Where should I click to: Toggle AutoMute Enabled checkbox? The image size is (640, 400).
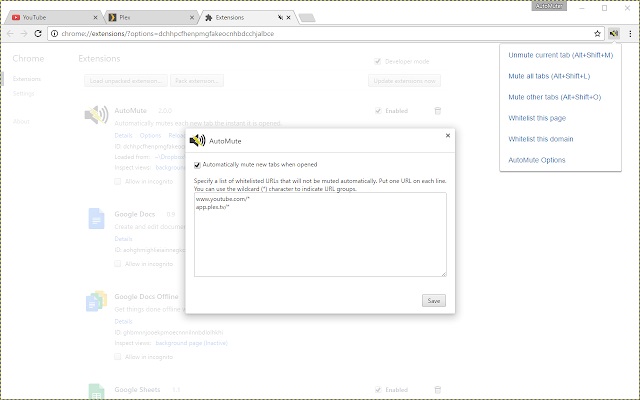[x=378, y=111]
